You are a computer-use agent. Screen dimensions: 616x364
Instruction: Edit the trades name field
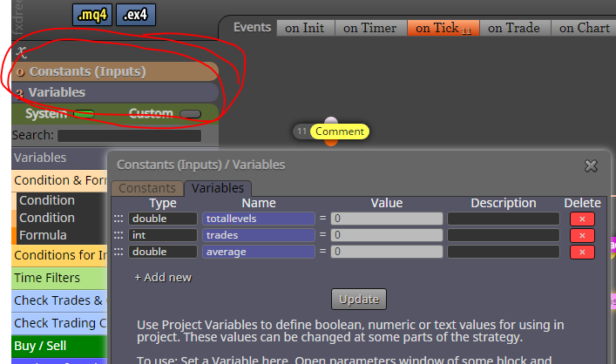coord(259,235)
